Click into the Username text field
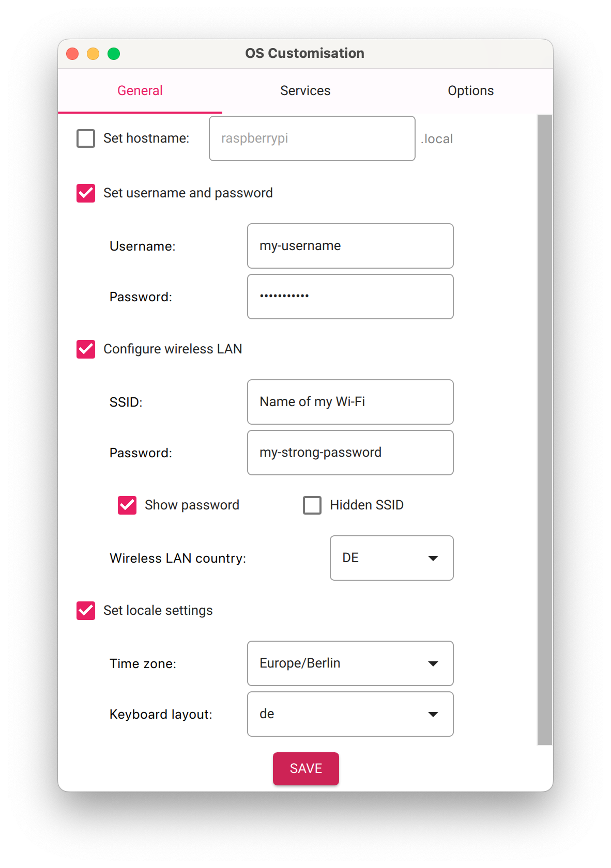The width and height of the screenshot is (611, 868). (350, 246)
